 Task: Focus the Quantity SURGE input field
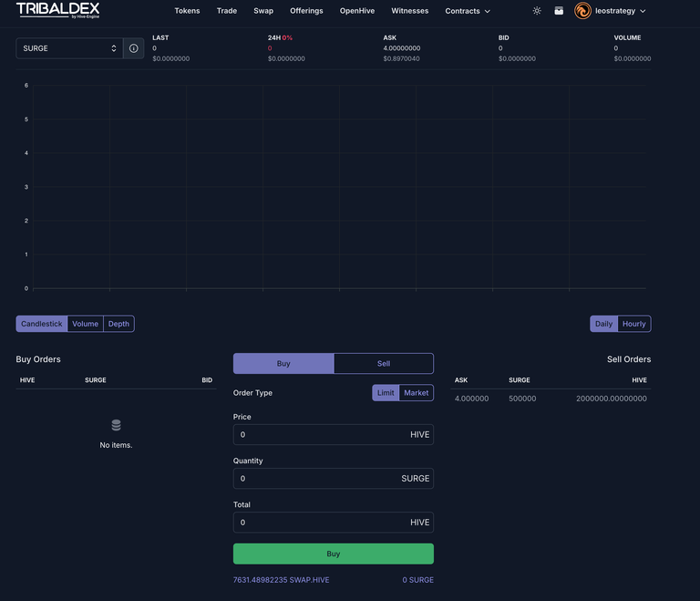point(333,479)
